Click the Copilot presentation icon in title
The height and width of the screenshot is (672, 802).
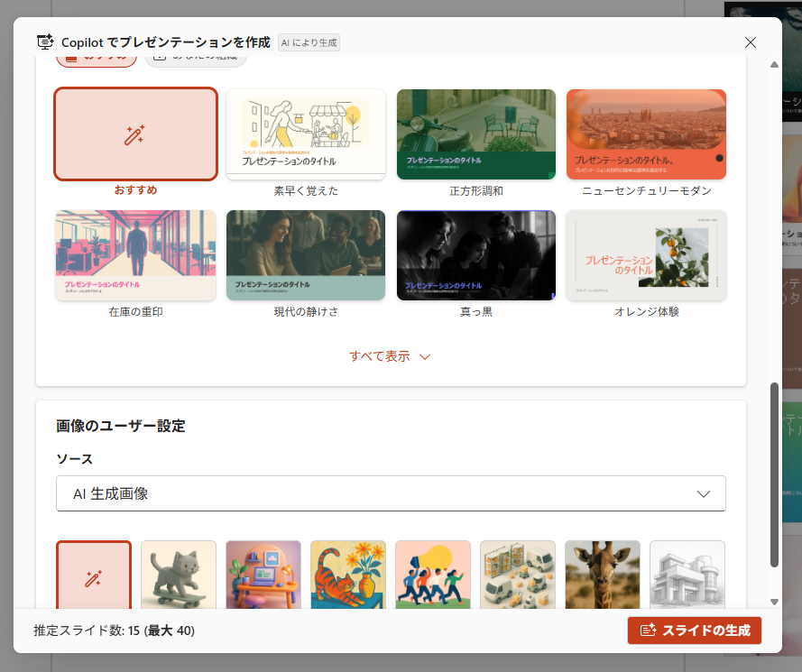tap(45, 41)
